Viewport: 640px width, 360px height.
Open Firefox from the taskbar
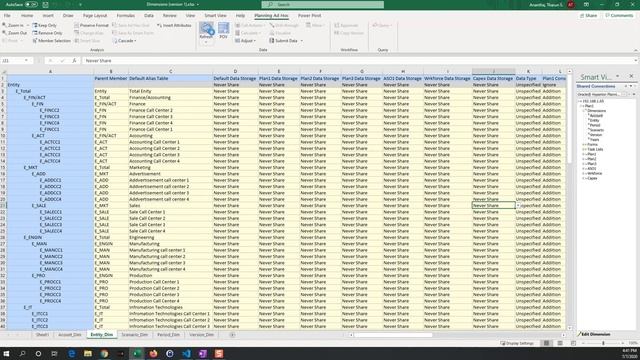click(x=153, y=353)
